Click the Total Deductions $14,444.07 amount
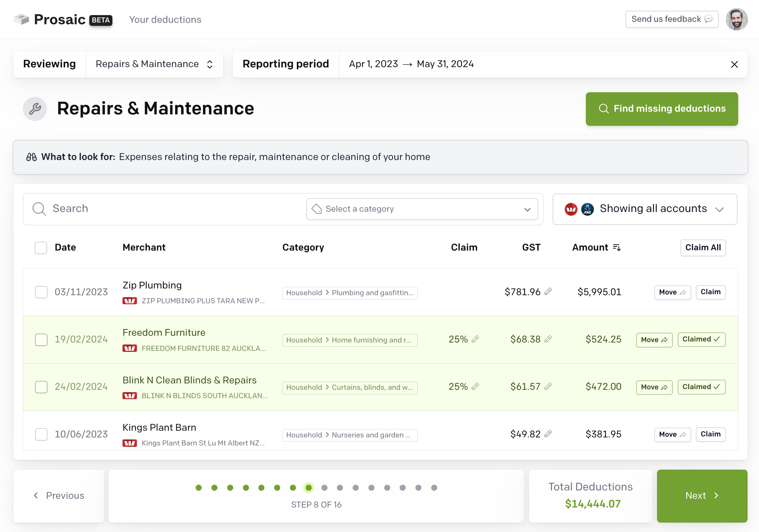Viewport: 759px width, 532px height. tap(593, 504)
